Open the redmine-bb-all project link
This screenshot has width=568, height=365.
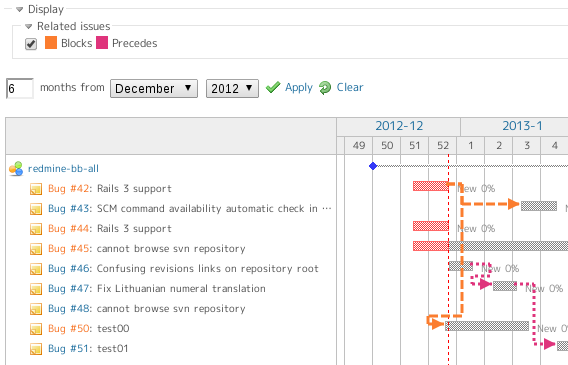pos(63,169)
